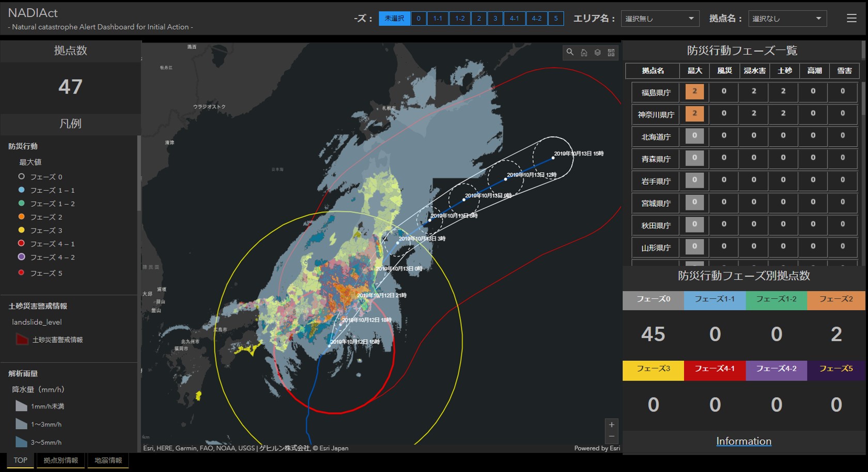Open the basemap gallery grid icon
The height and width of the screenshot is (472, 868).
tap(611, 52)
